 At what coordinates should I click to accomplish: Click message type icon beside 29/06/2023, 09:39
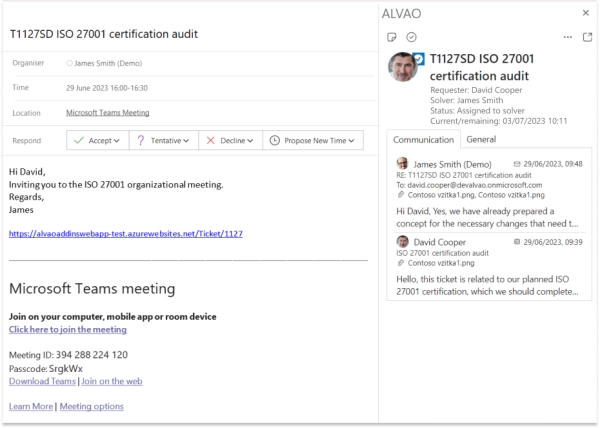517,242
